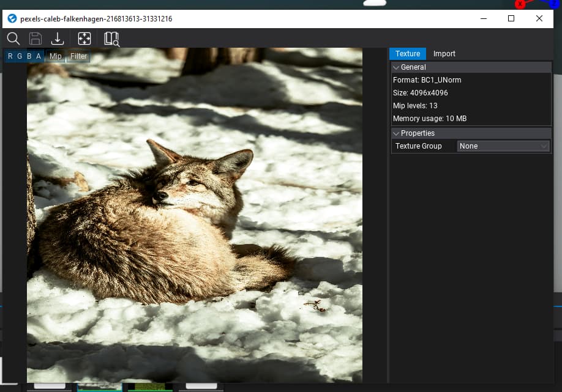This screenshot has height=392, width=562.
Task: Toggle the R red channel
Action: coord(10,56)
